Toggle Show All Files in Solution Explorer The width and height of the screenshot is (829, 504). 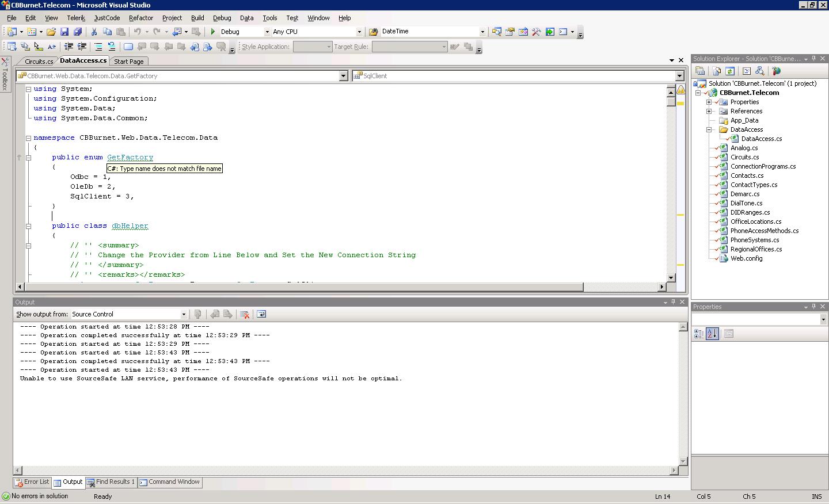[717, 71]
